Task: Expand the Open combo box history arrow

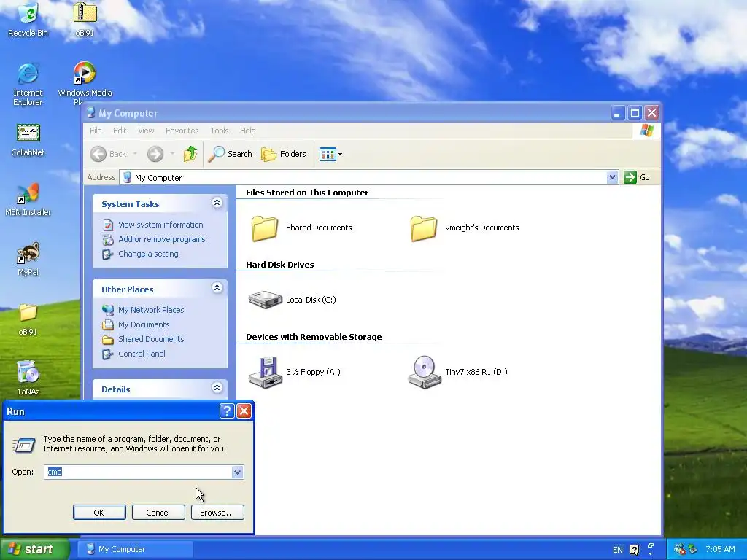Action: [237, 472]
